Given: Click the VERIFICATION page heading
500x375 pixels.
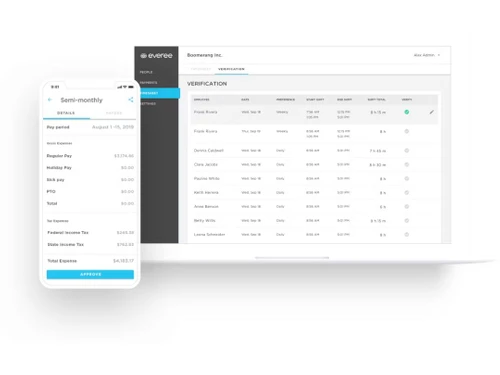Looking at the screenshot, I should 207,84.
